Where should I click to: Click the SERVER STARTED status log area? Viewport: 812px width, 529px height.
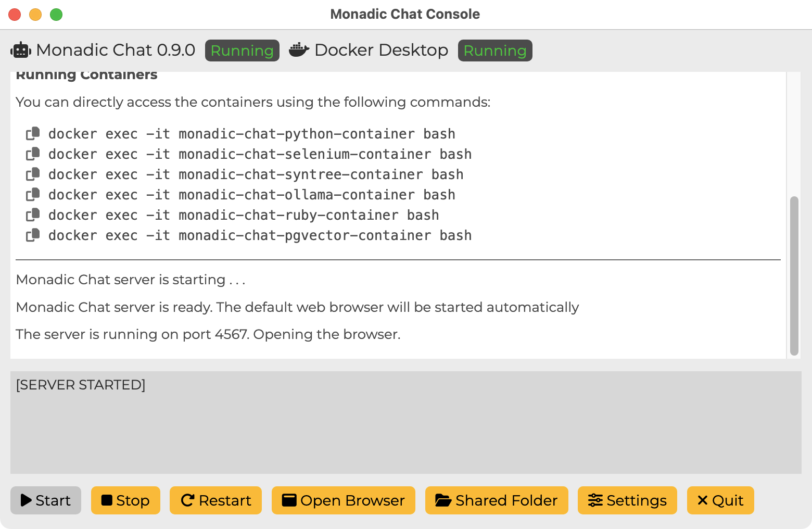405,422
